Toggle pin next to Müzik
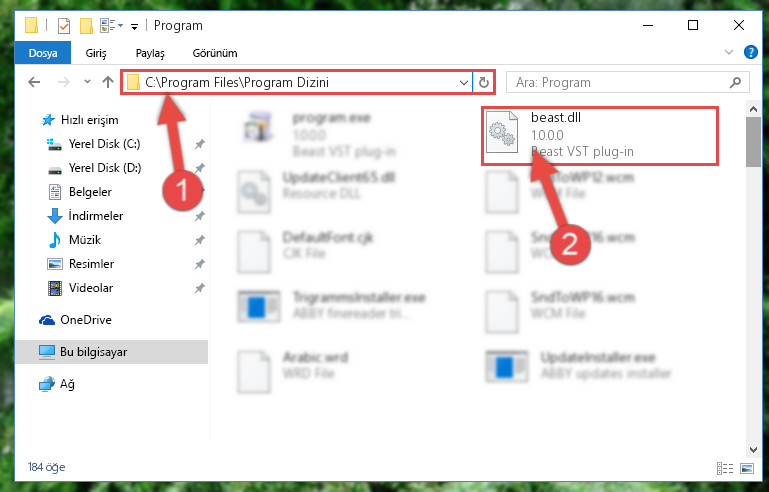Screen dimensions: 769x492 pyautogui.click(x=200, y=240)
